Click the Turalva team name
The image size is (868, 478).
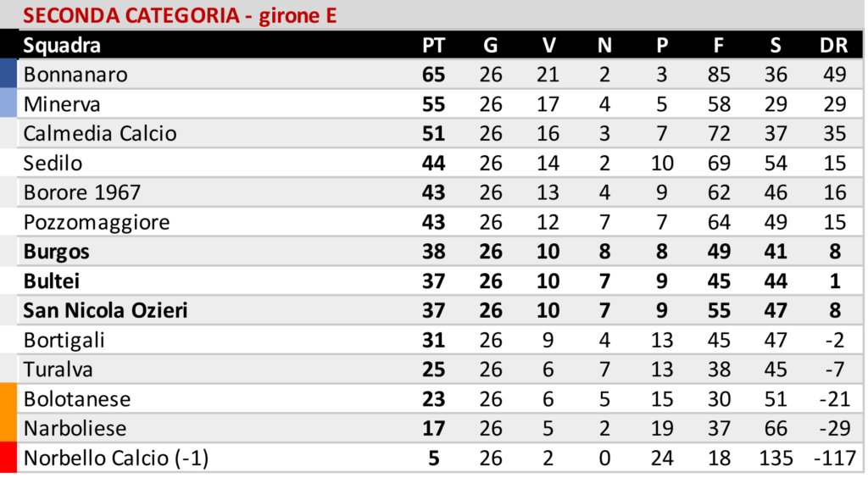[x=58, y=370]
